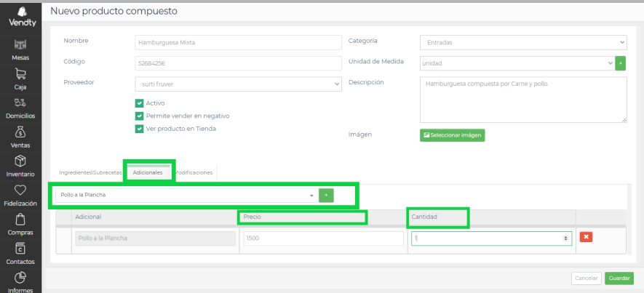Viewport: 644px width, 293px height.
Task: Toggle Permite vender en negativo checkbox
Action: click(139, 116)
